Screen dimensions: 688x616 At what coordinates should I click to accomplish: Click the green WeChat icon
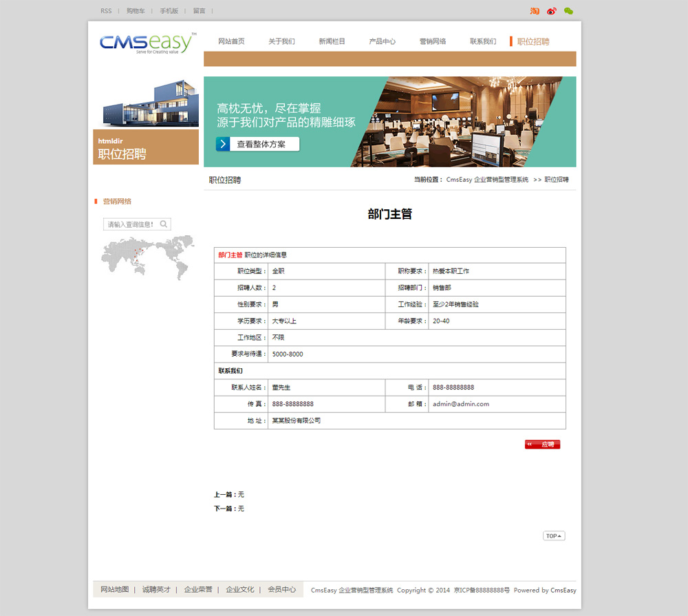click(568, 11)
